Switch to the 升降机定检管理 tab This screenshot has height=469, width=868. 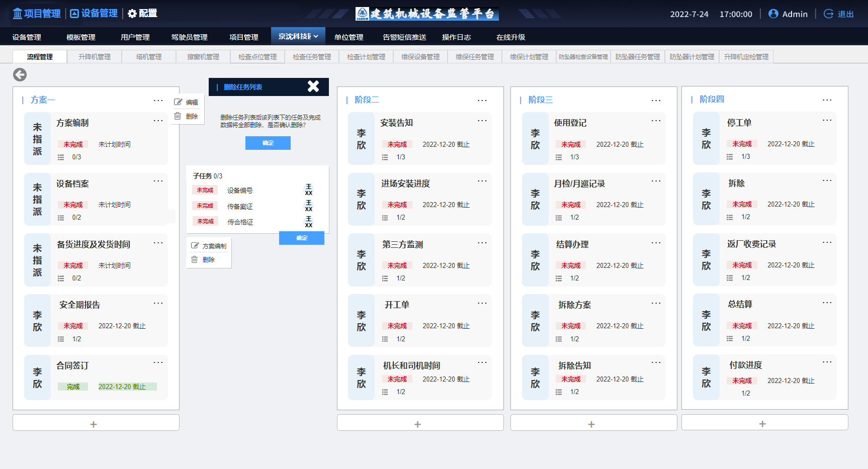(x=746, y=57)
